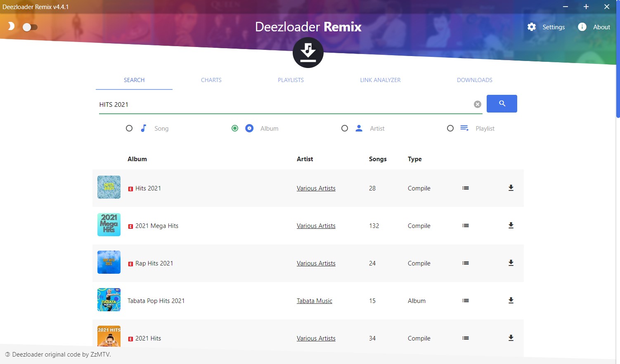Click the About info icon
The width and height of the screenshot is (620, 364).
(x=582, y=27)
